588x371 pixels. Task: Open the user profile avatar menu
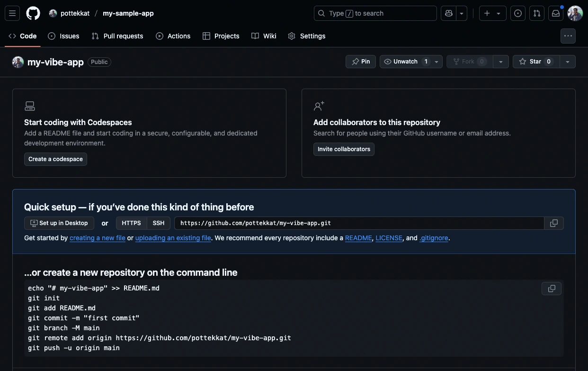(x=575, y=13)
